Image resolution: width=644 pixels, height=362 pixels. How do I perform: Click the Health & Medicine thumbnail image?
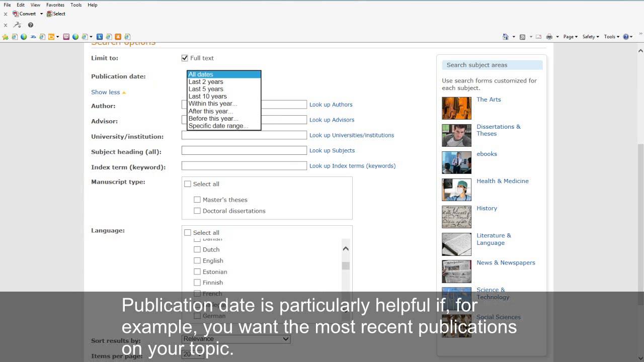pos(456,190)
